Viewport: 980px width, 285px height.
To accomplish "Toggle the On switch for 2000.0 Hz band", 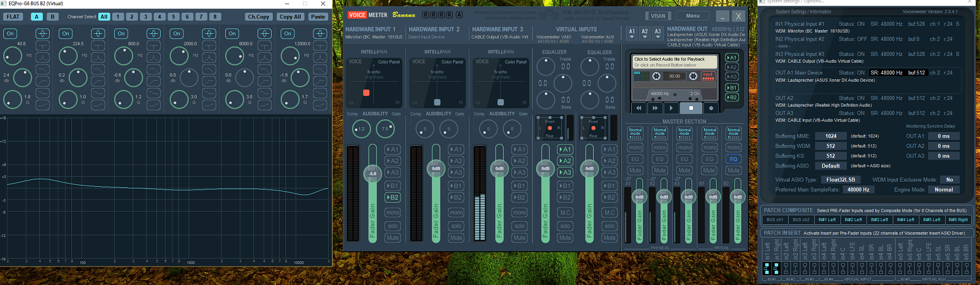I will pos(177,33).
